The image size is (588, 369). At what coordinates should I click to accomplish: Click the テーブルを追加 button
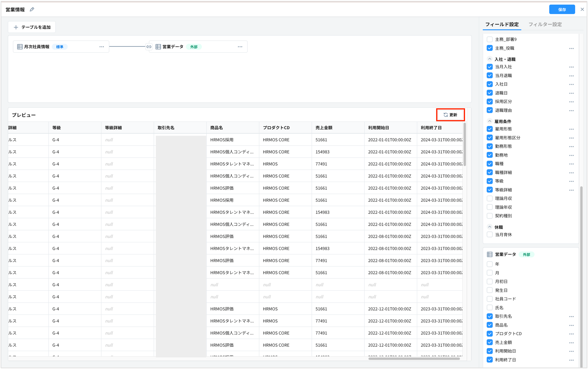pos(32,27)
